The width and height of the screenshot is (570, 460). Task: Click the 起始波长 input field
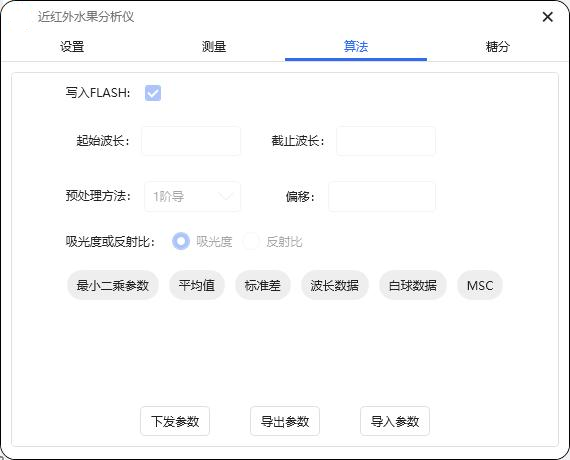point(191,141)
